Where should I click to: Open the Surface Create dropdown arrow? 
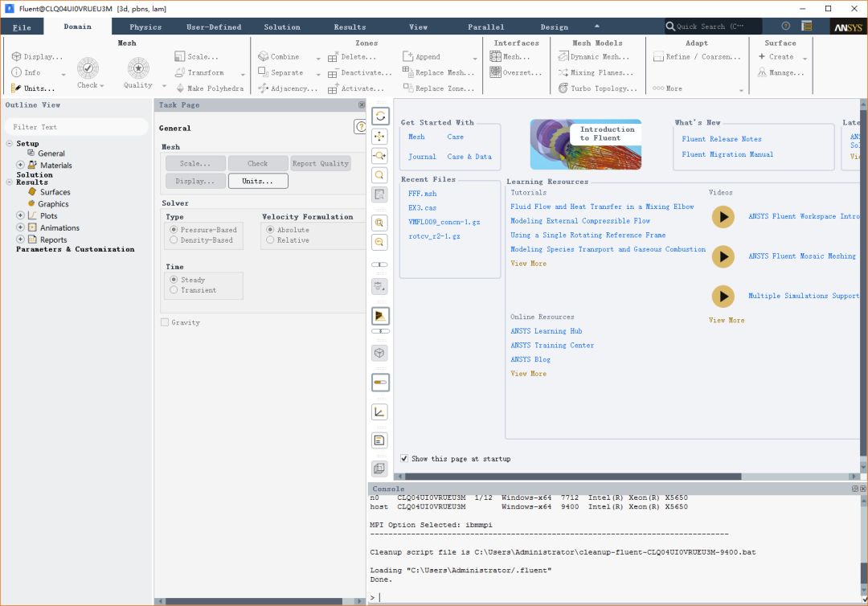coord(805,58)
